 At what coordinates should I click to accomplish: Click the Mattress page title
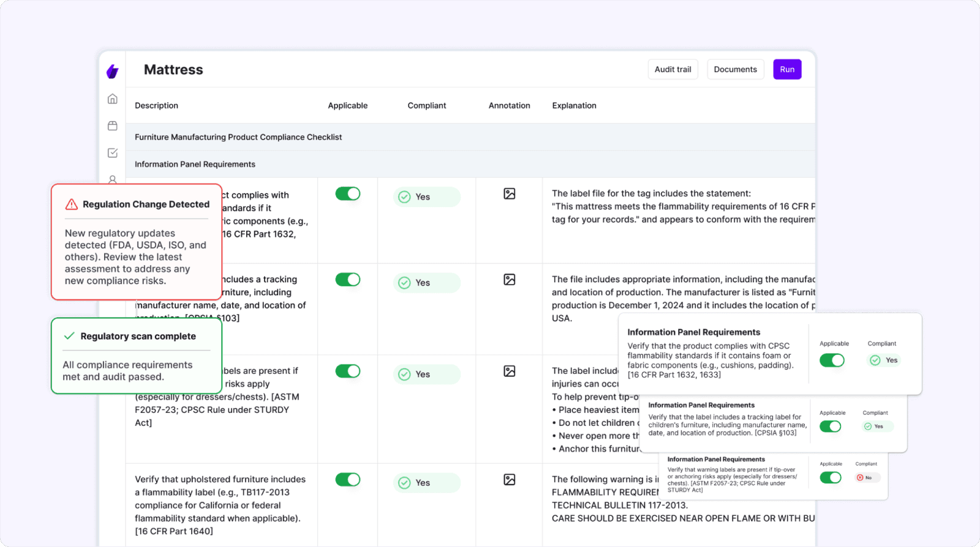point(173,70)
